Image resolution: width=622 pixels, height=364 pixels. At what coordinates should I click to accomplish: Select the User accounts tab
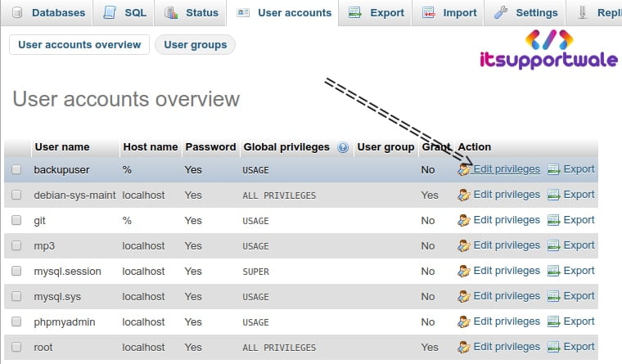(x=282, y=13)
